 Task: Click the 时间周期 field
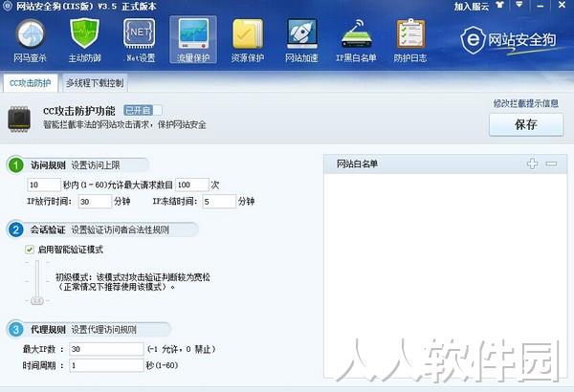[x=106, y=365]
